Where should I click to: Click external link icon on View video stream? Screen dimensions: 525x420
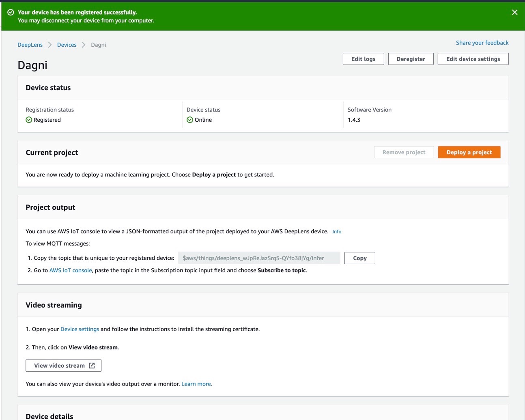(92, 366)
